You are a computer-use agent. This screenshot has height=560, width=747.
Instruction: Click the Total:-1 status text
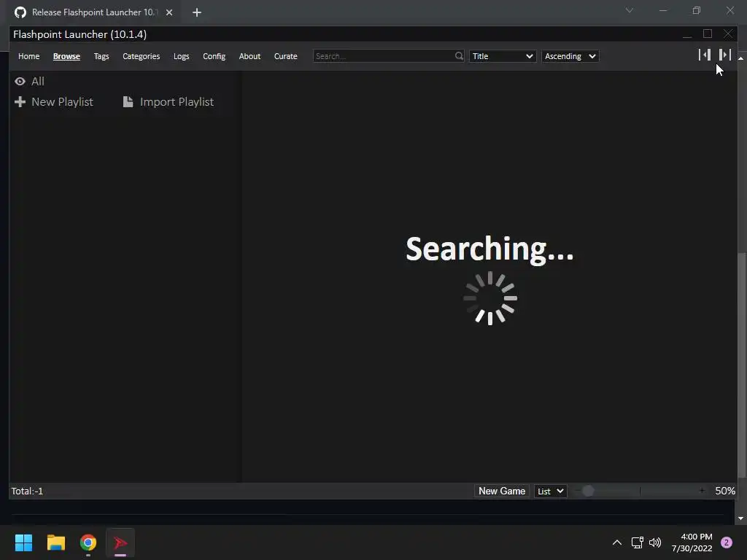tap(27, 491)
